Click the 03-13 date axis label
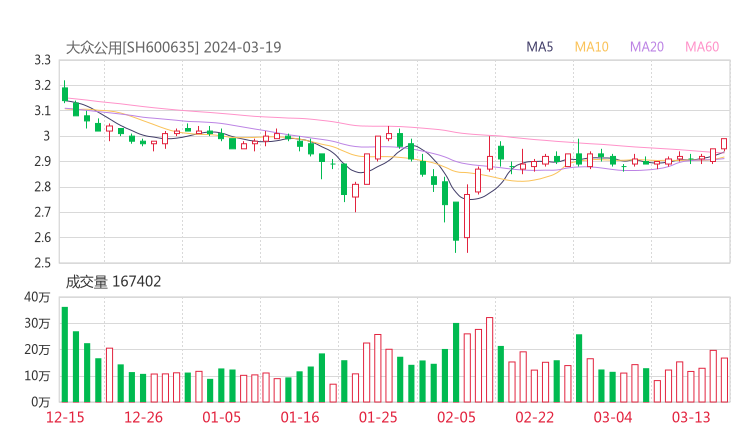This screenshot has width=740, height=440. pyautogui.click(x=691, y=417)
